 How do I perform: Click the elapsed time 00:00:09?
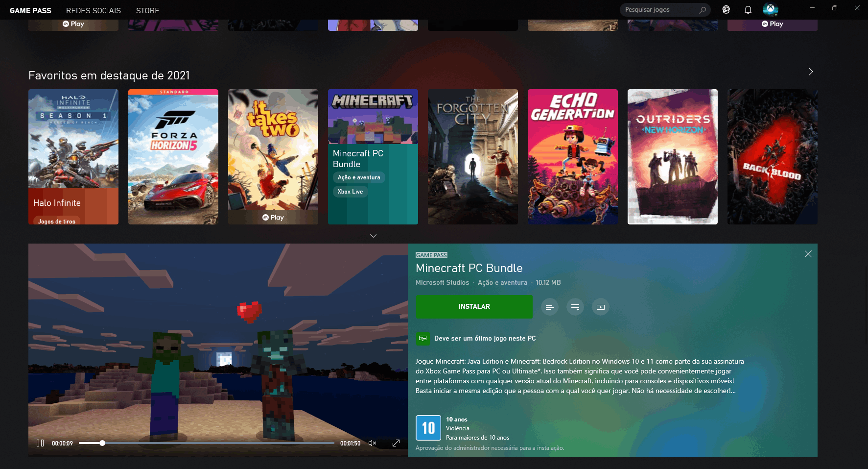click(x=62, y=444)
